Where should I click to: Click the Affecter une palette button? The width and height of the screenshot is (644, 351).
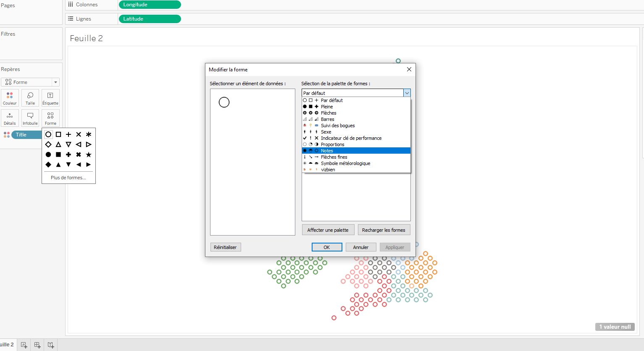[x=328, y=230]
